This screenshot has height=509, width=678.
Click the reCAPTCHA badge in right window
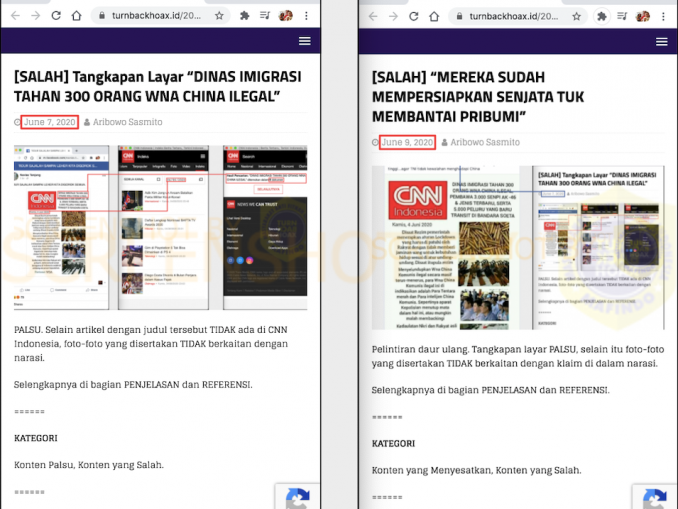pyautogui.click(x=655, y=497)
